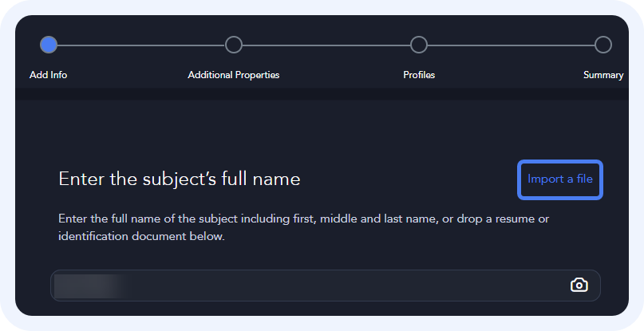
Task: Click the "Enter the subject's full name" heading
Action: point(180,179)
